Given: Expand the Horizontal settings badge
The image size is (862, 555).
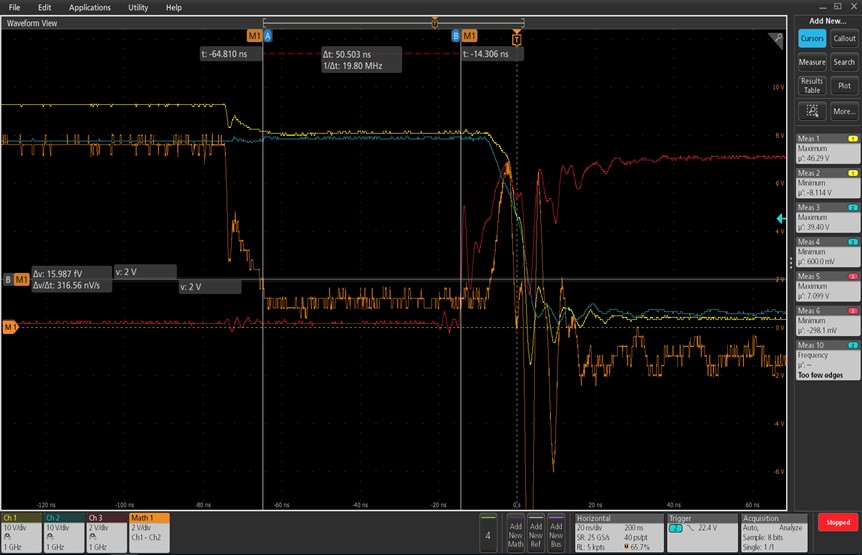Looking at the screenshot, I should tap(618, 533).
